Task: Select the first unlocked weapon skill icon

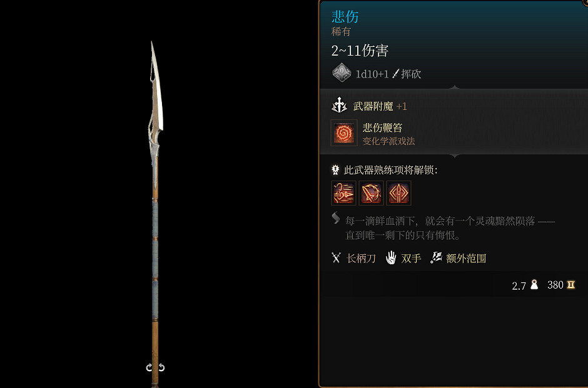Action: [343, 193]
